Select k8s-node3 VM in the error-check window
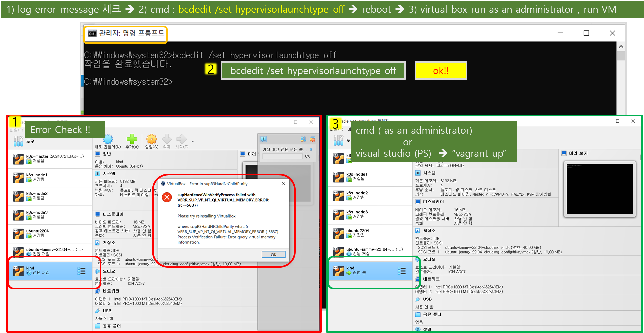 50,215
